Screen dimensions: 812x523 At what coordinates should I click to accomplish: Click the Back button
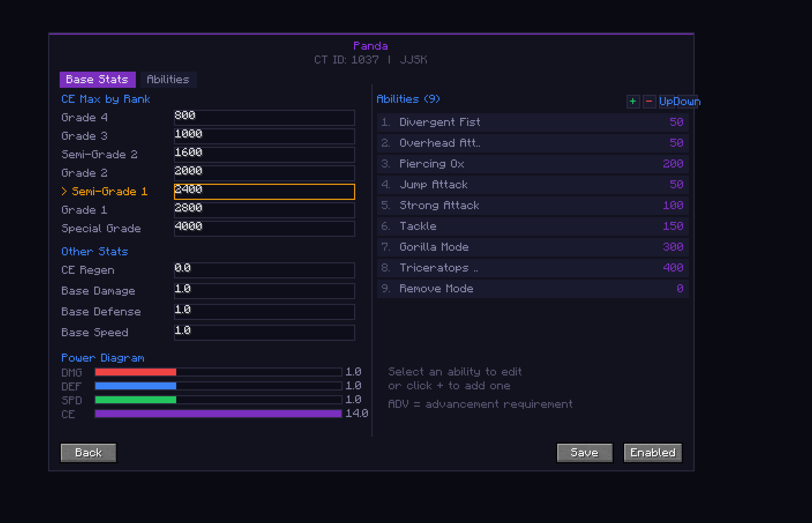89,453
